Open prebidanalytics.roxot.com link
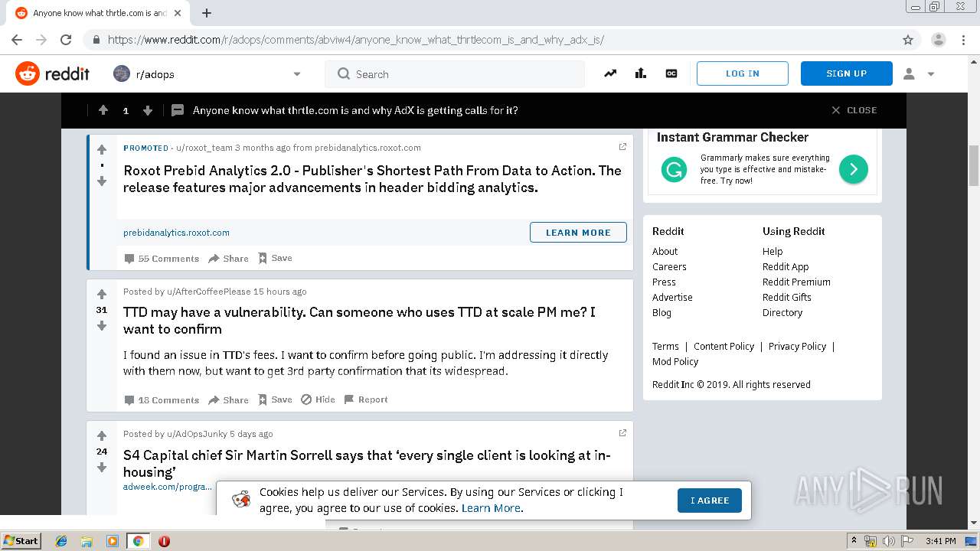The image size is (980, 551). [176, 233]
